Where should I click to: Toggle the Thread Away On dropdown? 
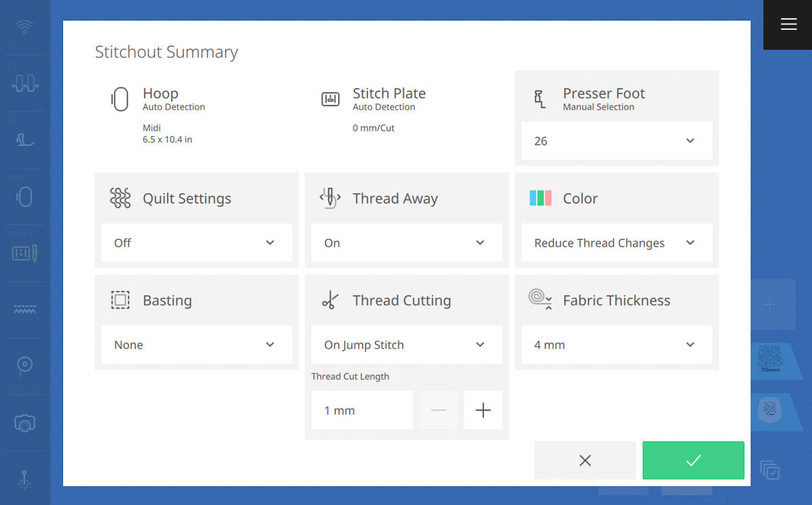(x=407, y=243)
